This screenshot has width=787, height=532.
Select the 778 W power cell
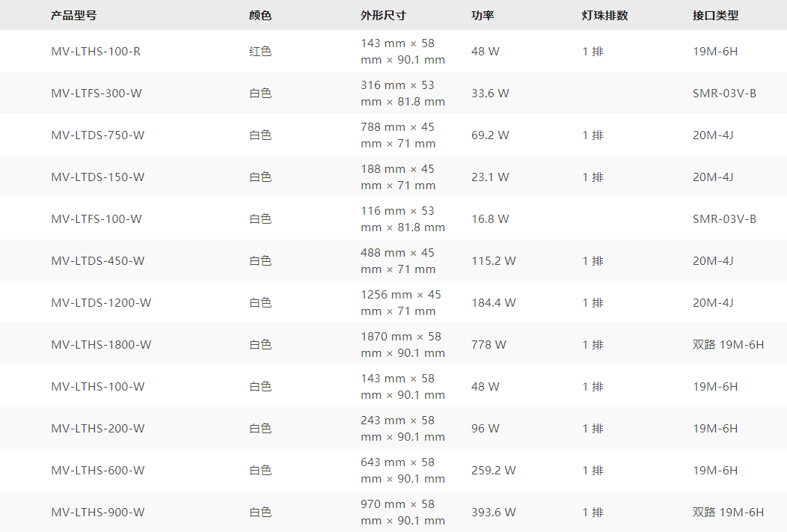tap(489, 345)
